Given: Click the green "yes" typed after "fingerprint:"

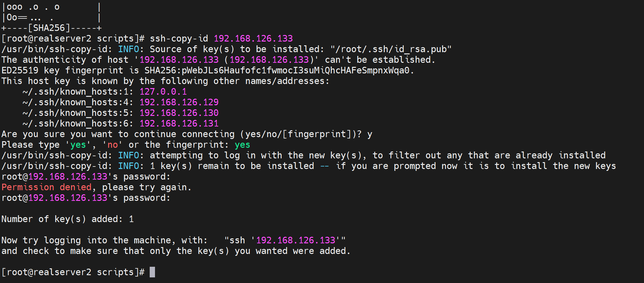Looking at the screenshot, I should pyautogui.click(x=242, y=145).
